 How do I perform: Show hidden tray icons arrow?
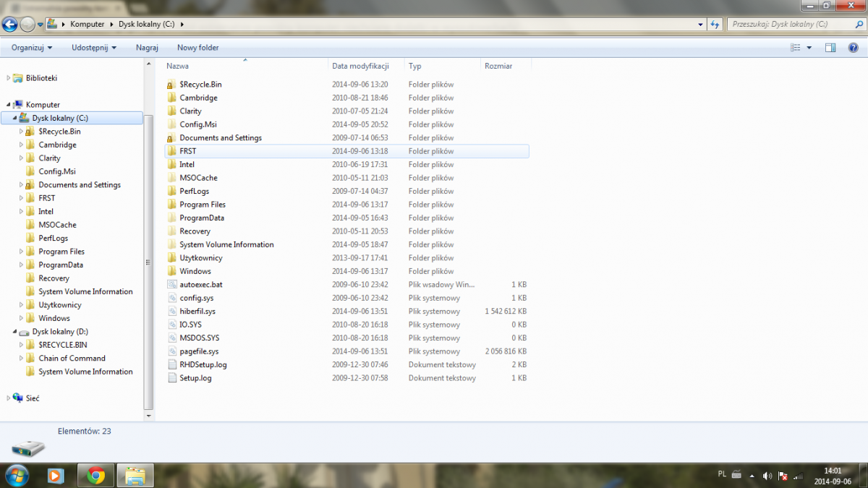752,476
